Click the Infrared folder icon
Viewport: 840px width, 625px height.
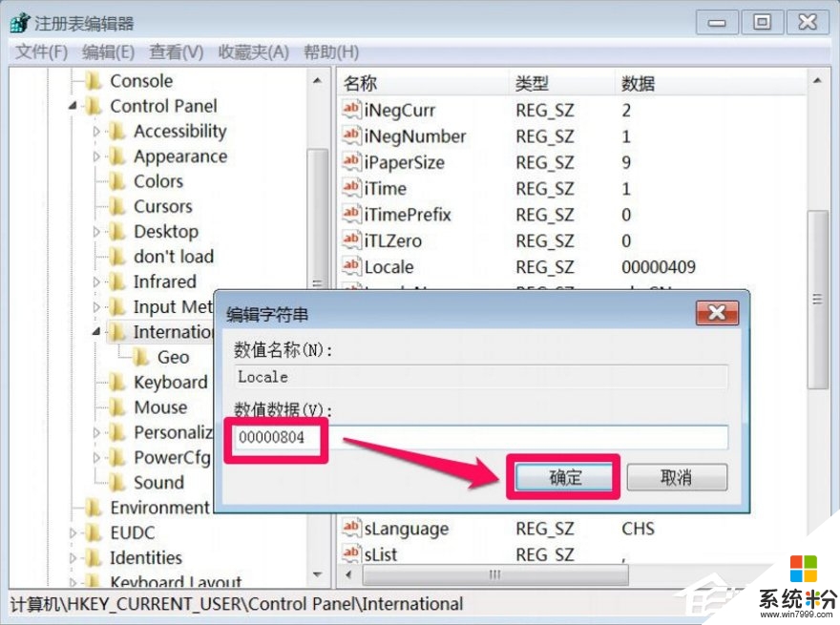(x=117, y=281)
